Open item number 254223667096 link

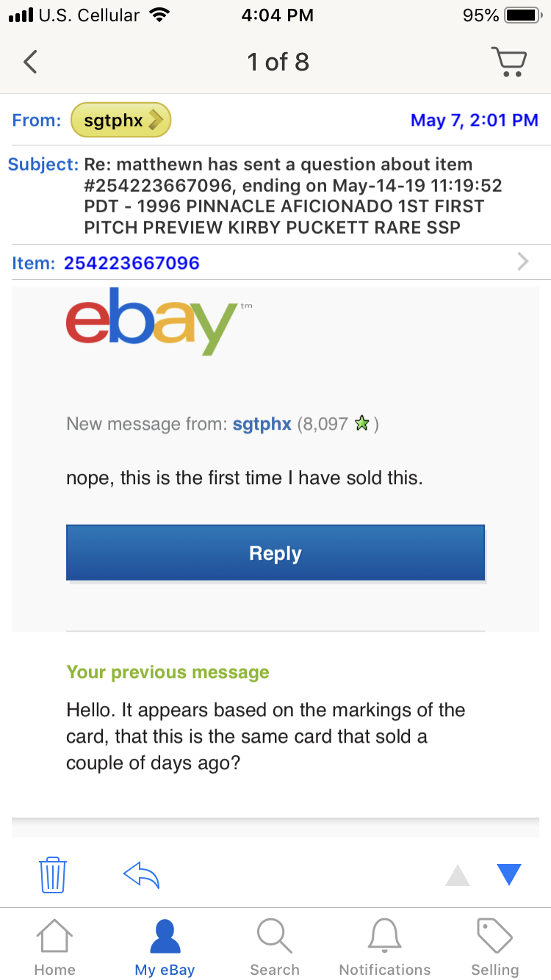click(x=132, y=262)
